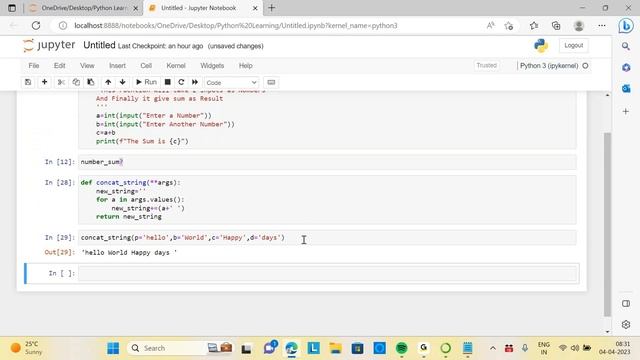Click the Trusted notebook indicator

point(487,65)
